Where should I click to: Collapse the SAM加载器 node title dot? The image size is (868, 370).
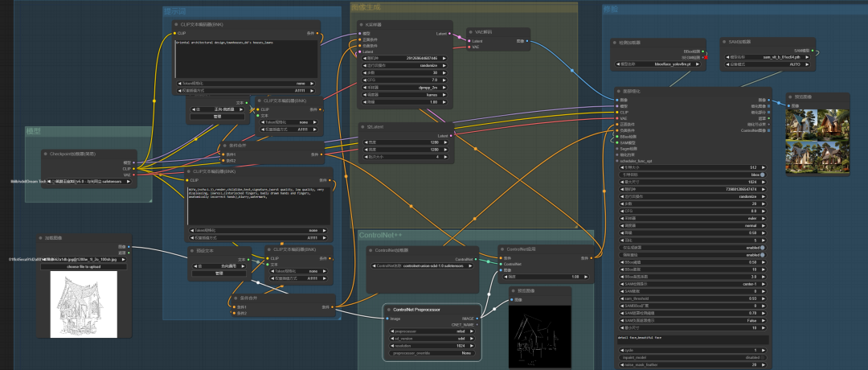[725, 42]
